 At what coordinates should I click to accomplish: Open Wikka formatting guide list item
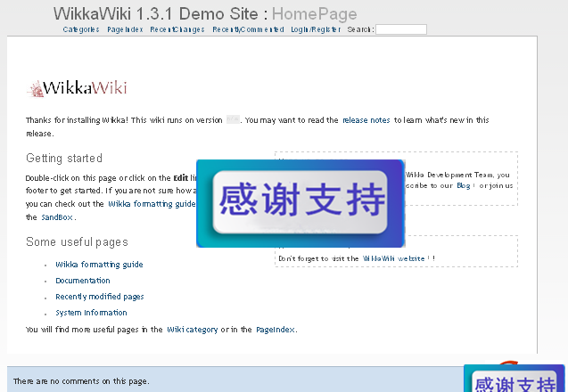(x=99, y=265)
